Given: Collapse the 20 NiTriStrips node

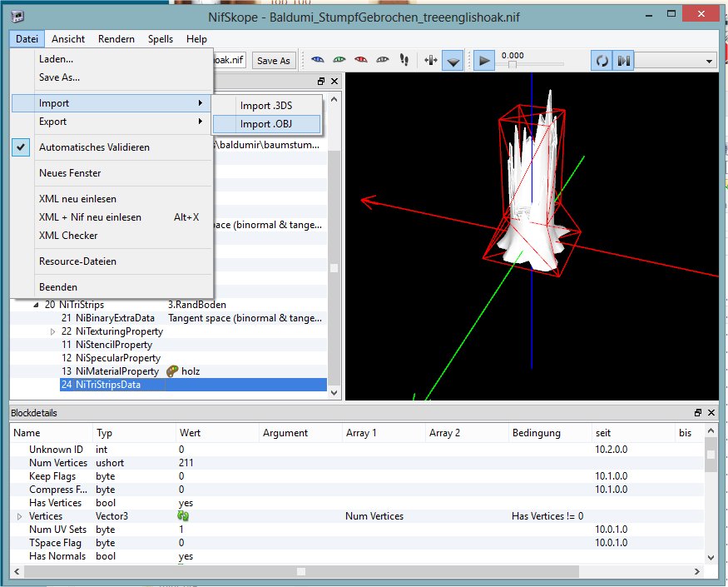Looking at the screenshot, I should [x=36, y=305].
